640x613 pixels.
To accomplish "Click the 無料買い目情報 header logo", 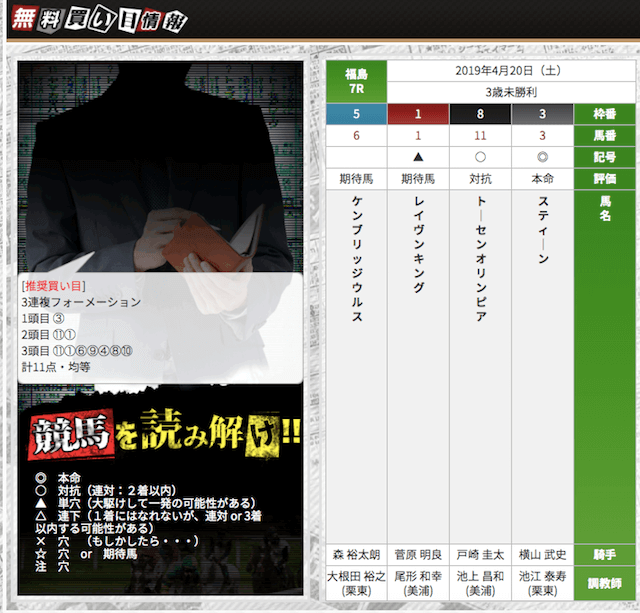I will 99,19.
